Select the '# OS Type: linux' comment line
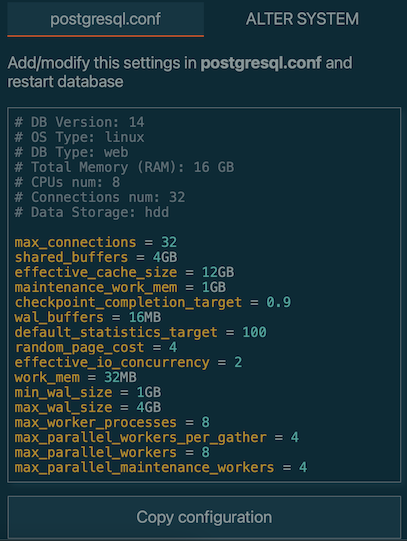 (x=79, y=137)
